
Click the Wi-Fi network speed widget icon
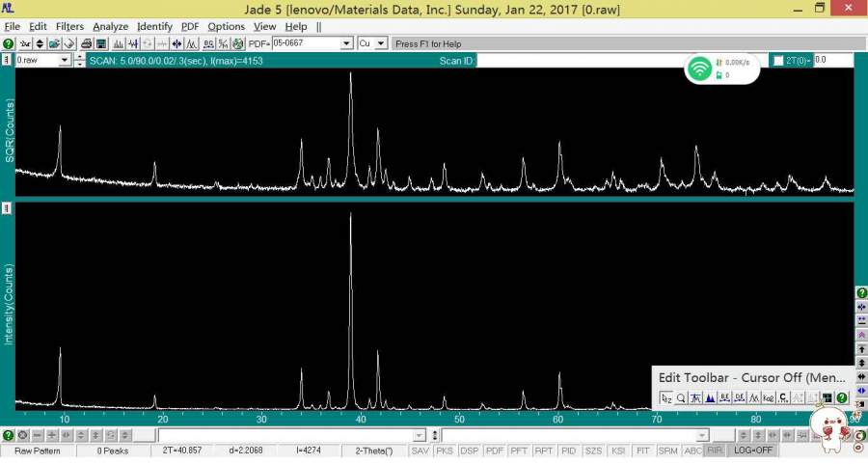tap(700, 68)
